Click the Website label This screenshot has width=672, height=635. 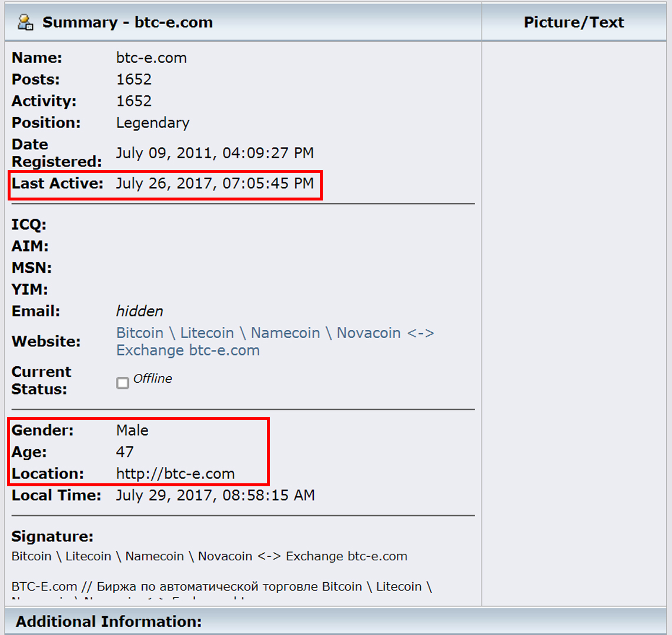point(46,342)
